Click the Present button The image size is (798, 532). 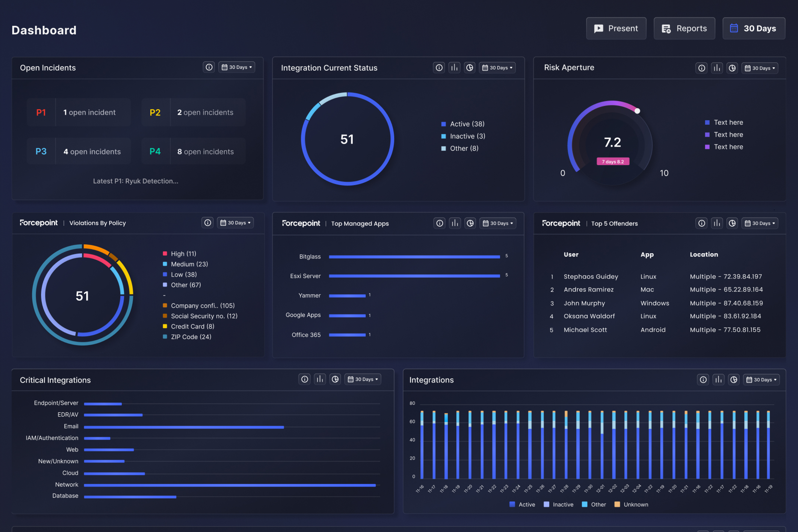[x=616, y=29]
